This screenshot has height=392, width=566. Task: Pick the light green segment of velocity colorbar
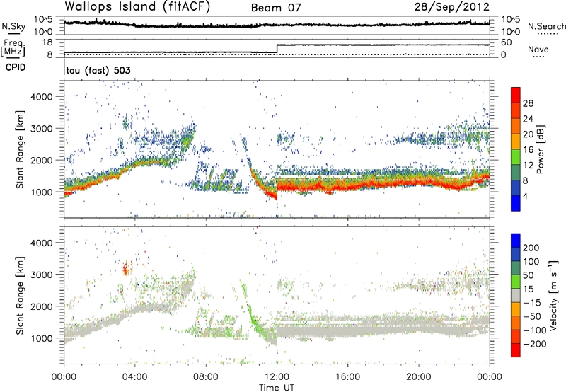pyautogui.click(x=516, y=282)
